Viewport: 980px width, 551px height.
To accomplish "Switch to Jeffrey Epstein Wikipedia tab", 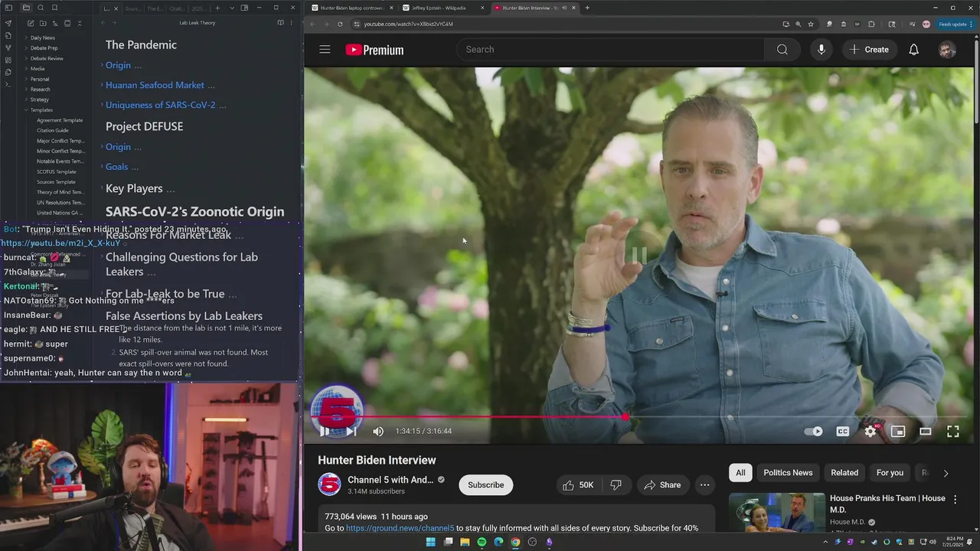I will pos(444,8).
